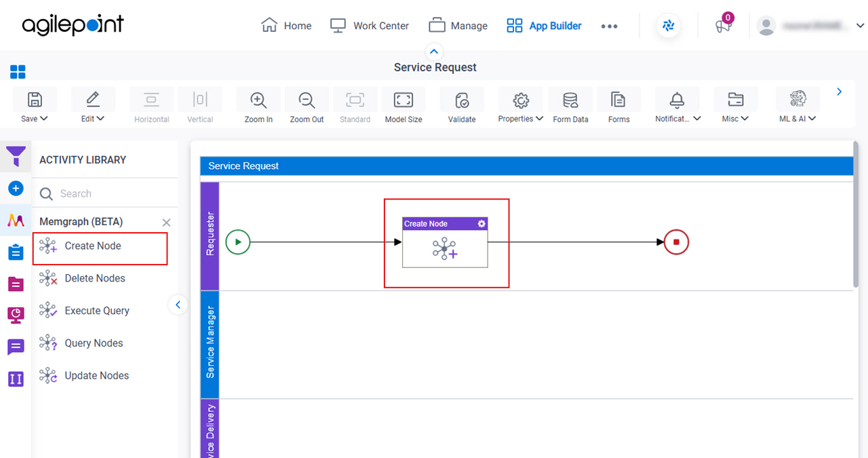Click the canvas vertical scrollbar
Image resolution: width=868 pixels, height=458 pixels.
857,214
